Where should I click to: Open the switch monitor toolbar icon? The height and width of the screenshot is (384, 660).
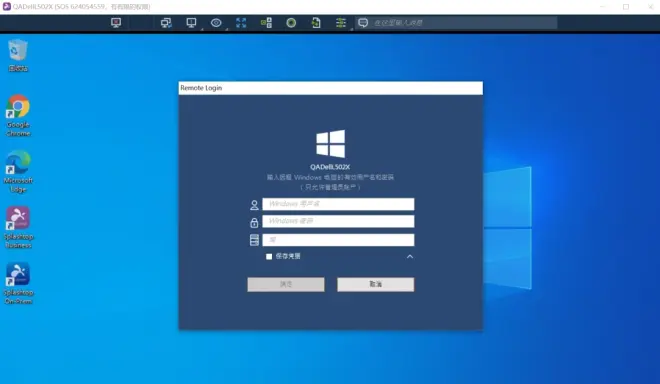click(x=166, y=23)
